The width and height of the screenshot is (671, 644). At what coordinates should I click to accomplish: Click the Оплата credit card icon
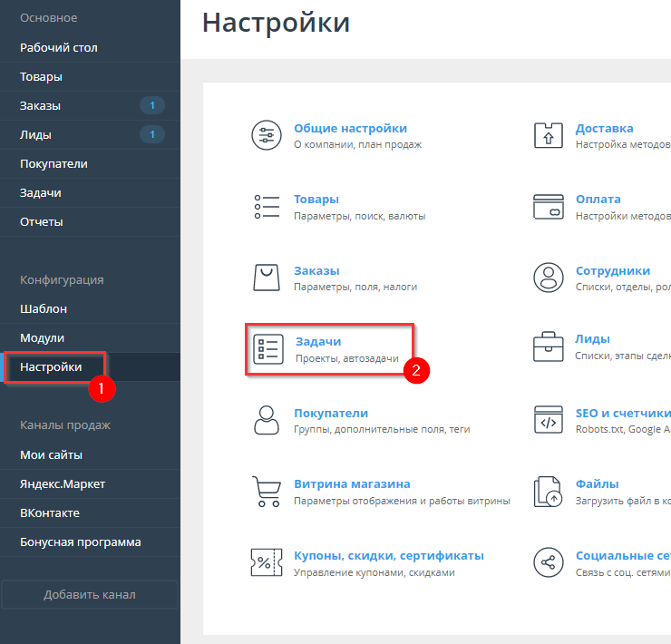(x=548, y=207)
